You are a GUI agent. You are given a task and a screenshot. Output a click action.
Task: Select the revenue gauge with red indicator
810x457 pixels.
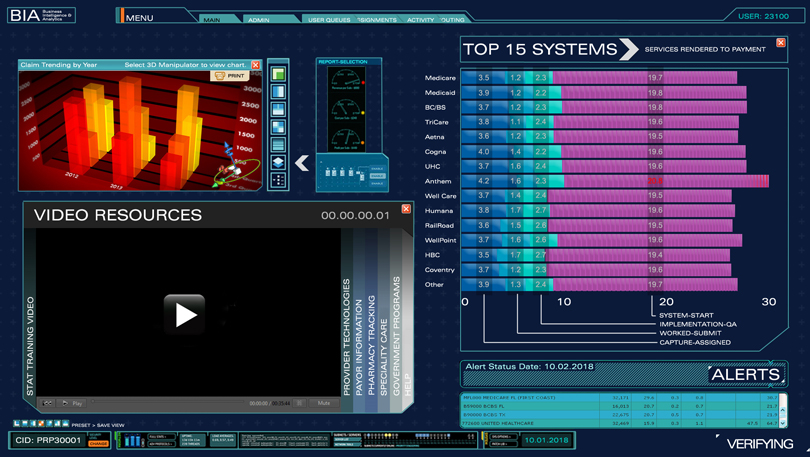pyautogui.click(x=347, y=80)
